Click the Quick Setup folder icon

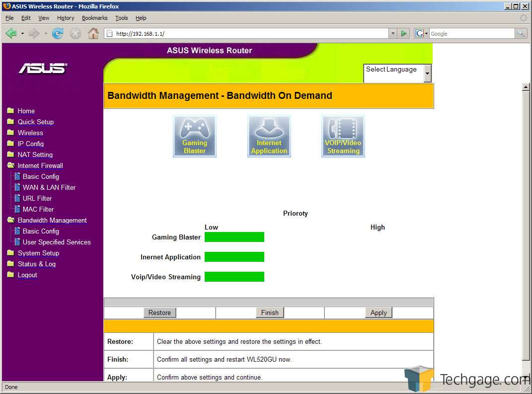click(x=10, y=122)
